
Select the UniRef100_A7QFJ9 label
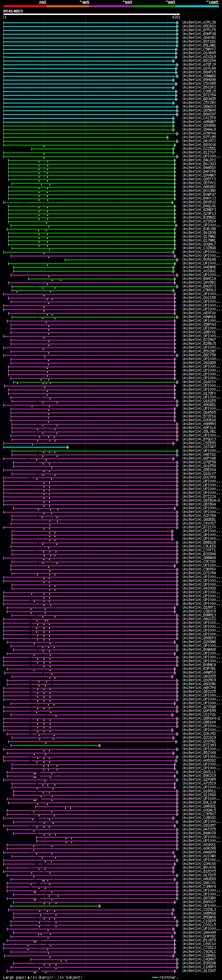[199, 64]
